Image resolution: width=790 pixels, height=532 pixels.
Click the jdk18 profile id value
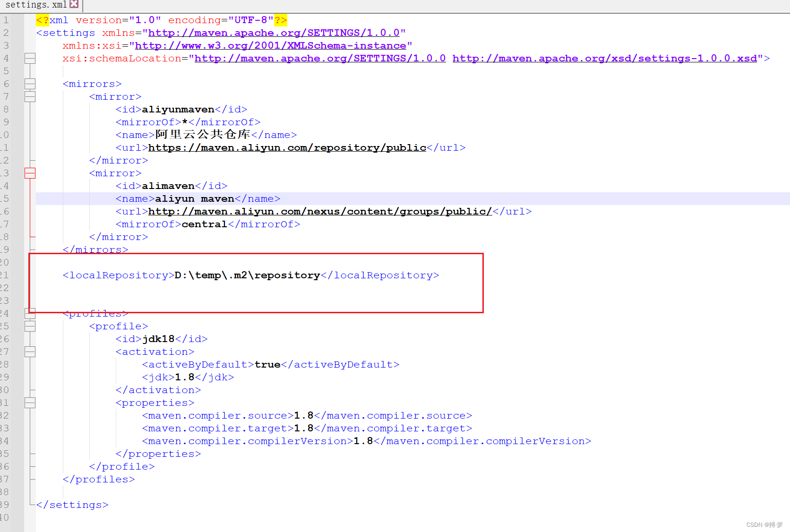tap(158, 339)
